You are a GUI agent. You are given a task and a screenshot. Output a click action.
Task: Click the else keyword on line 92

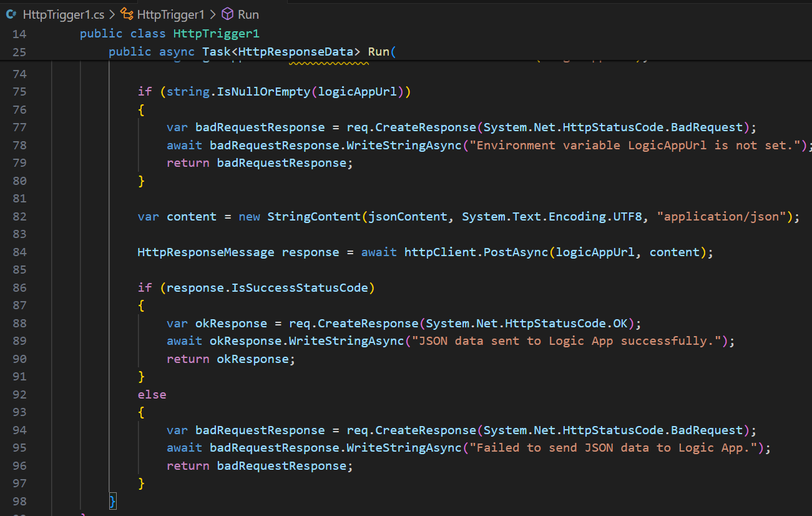click(152, 394)
